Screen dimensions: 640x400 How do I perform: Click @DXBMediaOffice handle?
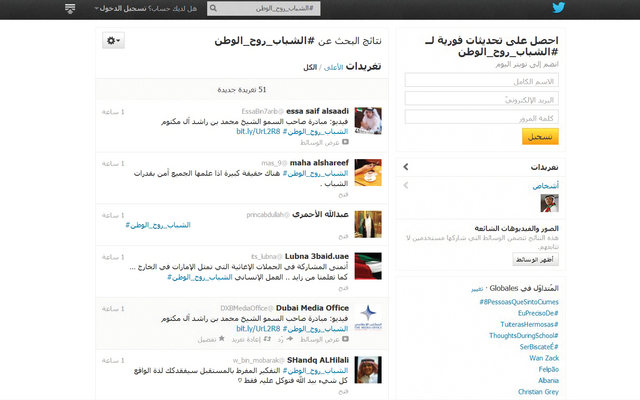(x=247, y=309)
